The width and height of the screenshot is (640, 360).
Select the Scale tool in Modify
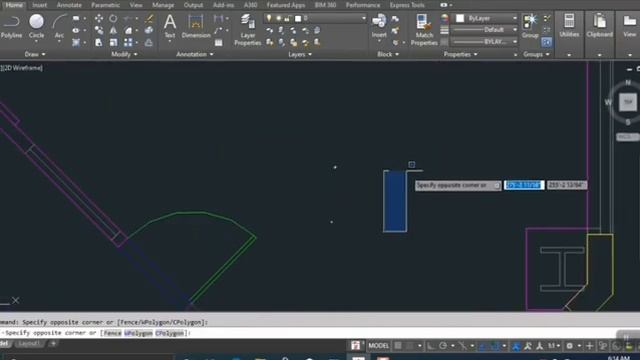(x=113, y=42)
